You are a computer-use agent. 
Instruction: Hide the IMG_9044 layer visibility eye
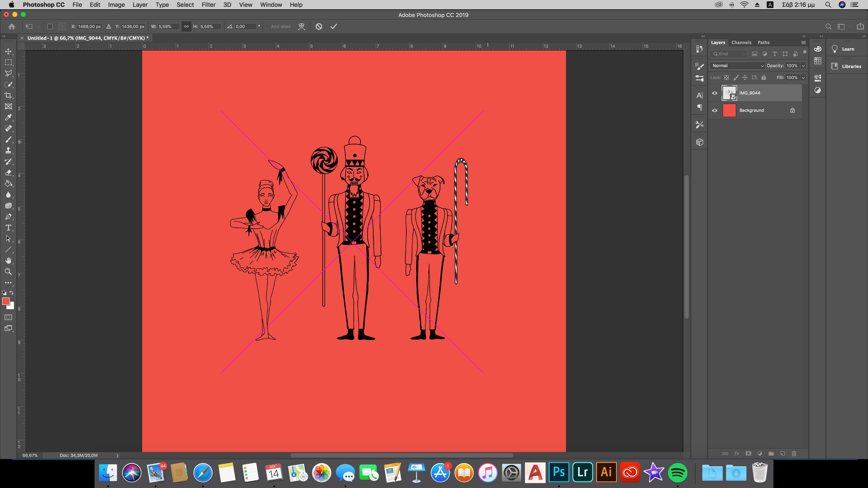pyautogui.click(x=715, y=93)
